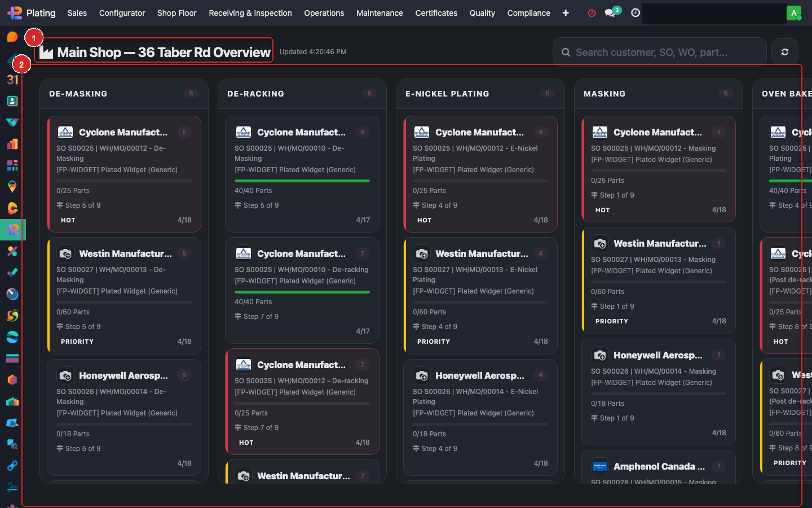Focus the customer, SO, WO search field

[665, 52]
